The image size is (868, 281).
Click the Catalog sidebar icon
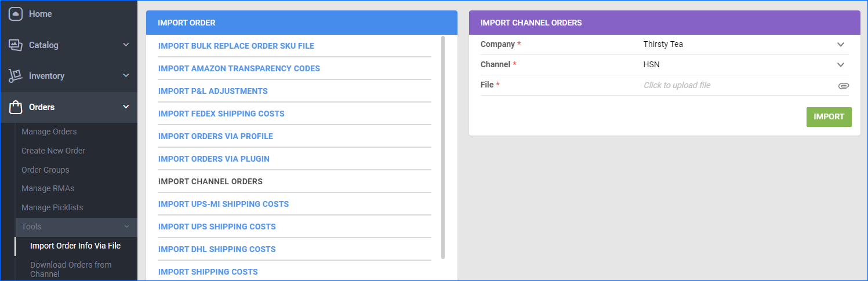pos(16,45)
